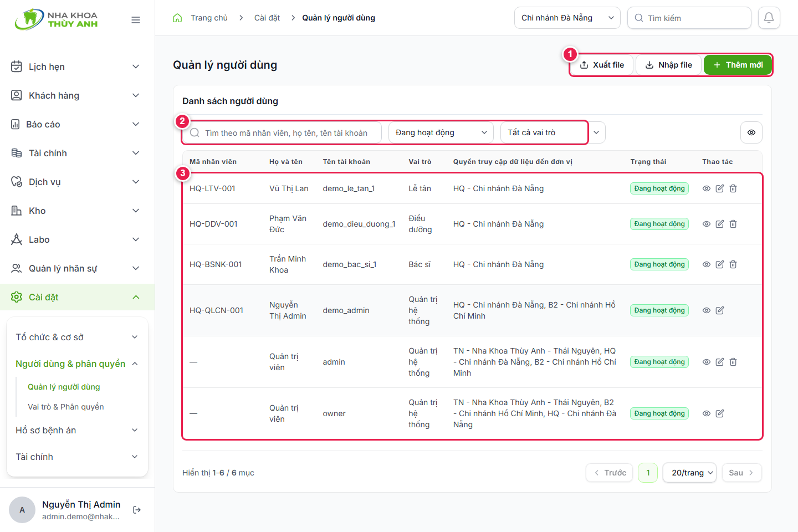Click the home icon in breadcrumb
This screenshot has width=798, height=532.
point(177,18)
